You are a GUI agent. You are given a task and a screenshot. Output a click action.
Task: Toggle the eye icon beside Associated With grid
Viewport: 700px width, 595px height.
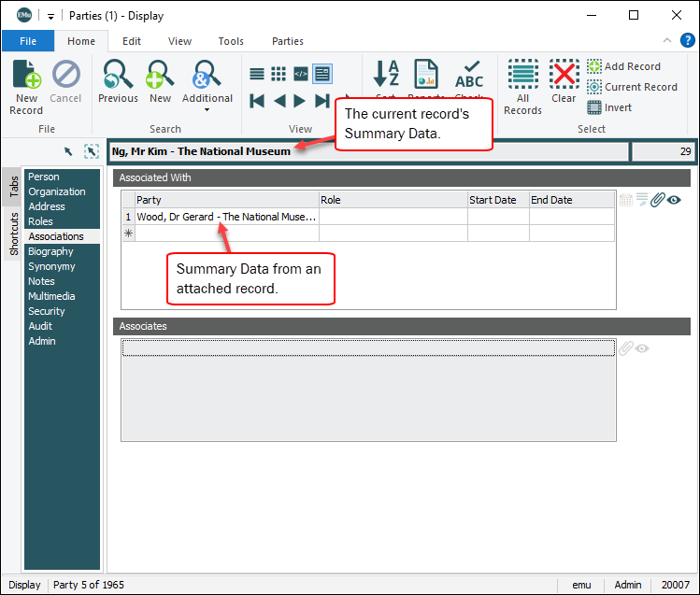point(674,200)
